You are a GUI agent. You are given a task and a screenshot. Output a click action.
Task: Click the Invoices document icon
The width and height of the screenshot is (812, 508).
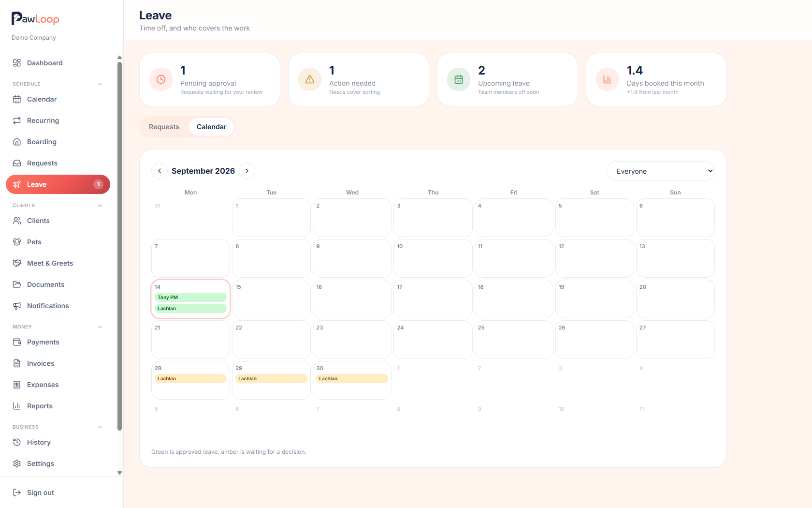[17, 363]
